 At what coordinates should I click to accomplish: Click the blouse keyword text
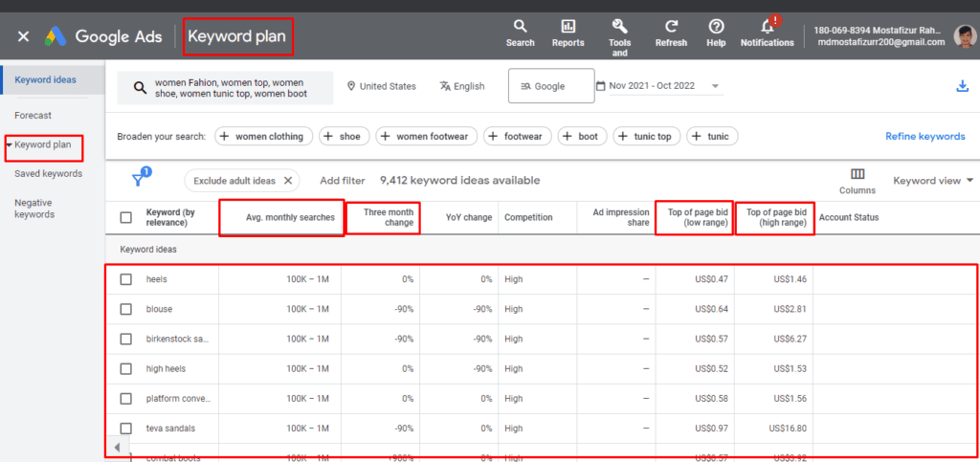[159, 309]
